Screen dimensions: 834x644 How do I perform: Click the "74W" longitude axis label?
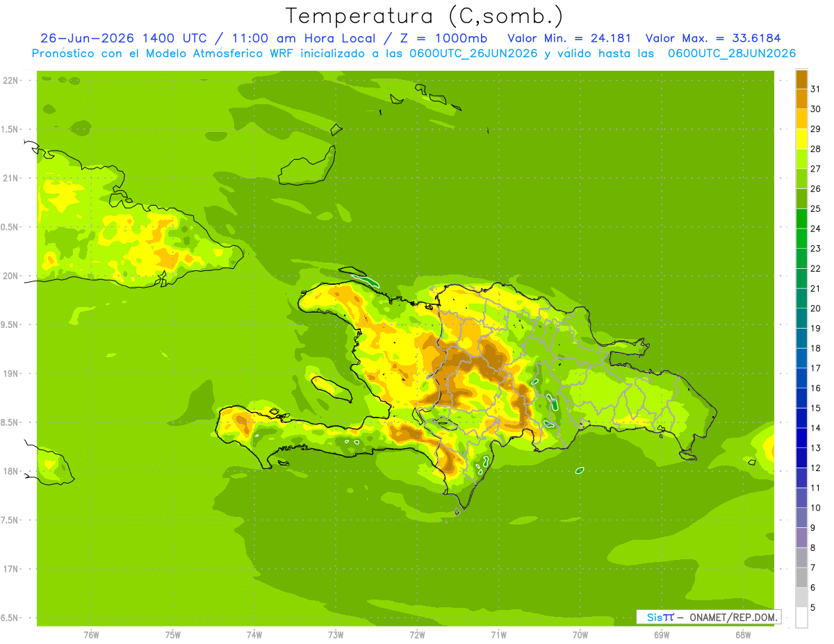[254, 634]
